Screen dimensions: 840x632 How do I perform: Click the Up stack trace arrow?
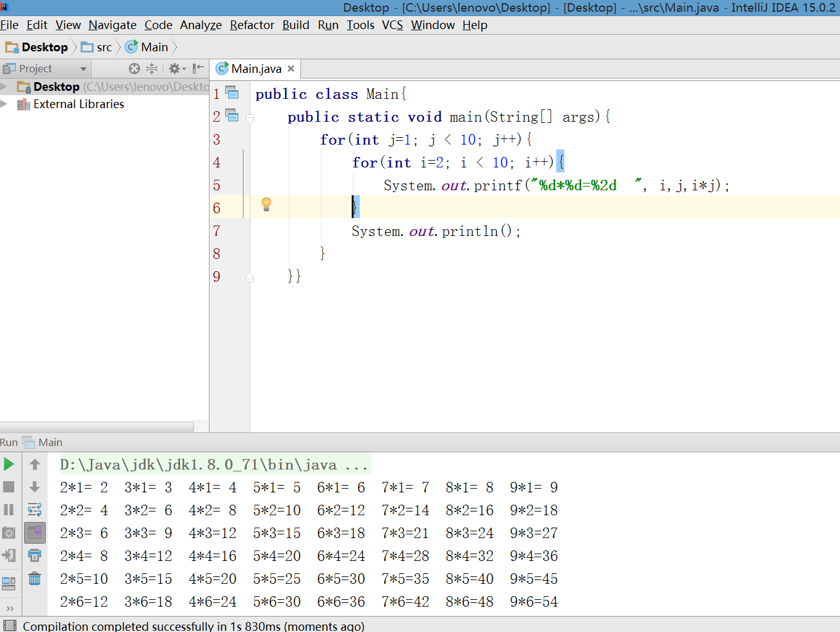(x=35, y=464)
